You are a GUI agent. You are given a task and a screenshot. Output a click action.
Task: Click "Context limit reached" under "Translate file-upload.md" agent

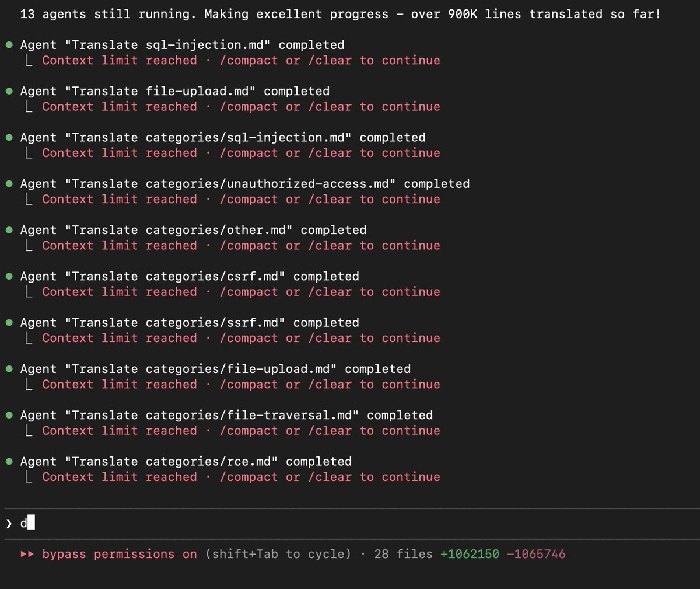point(120,107)
